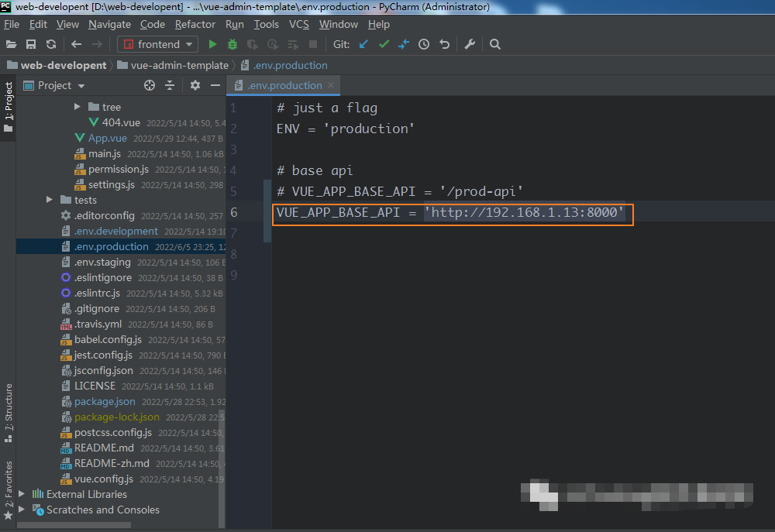Screen dimensions: 775x532
Task: Toggle the Structure tool window tab
Action: 8,413
